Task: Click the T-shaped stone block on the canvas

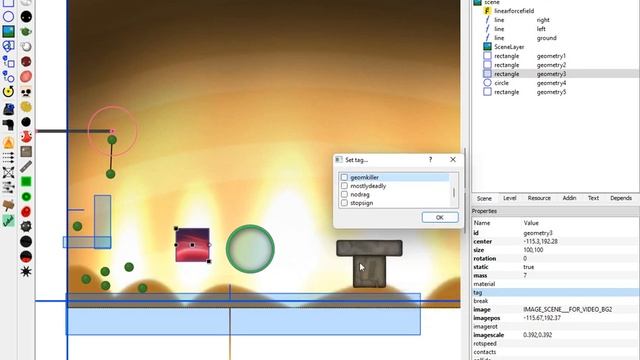Action: [369, 264]
